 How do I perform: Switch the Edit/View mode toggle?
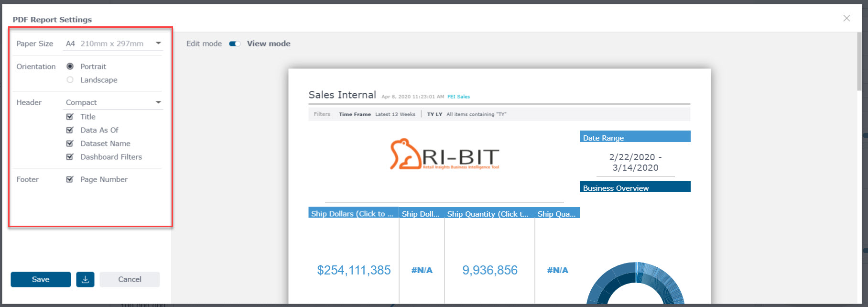pyautogui.click(x=235, y=44)
